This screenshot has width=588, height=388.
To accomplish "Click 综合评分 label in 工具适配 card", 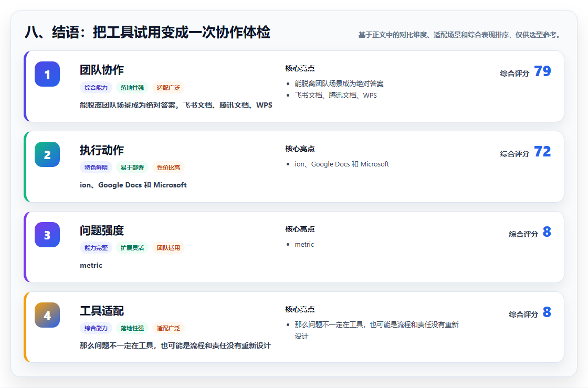I will tap(523, 314).
